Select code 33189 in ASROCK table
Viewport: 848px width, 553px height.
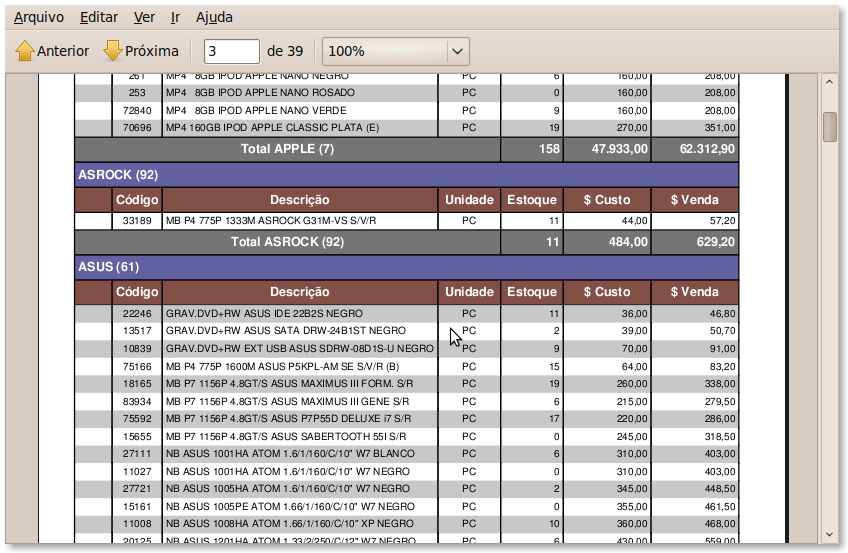click(137, 221)
